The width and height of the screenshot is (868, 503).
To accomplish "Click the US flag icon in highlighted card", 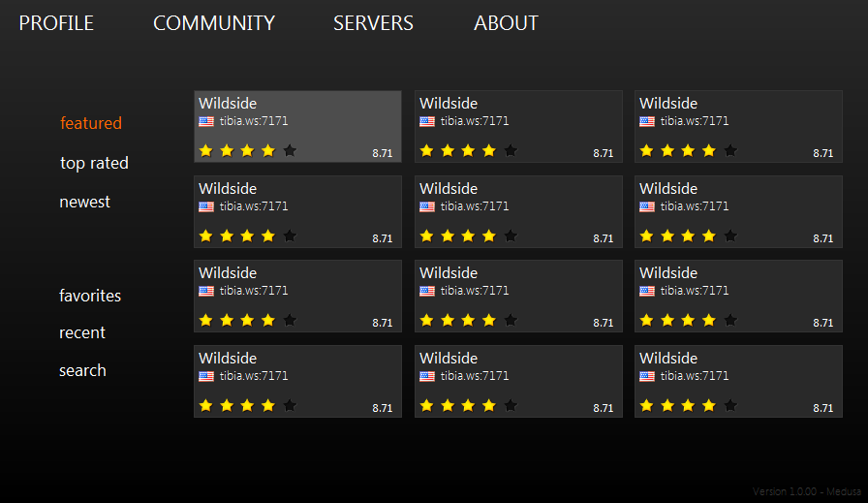I will (206, 121).
